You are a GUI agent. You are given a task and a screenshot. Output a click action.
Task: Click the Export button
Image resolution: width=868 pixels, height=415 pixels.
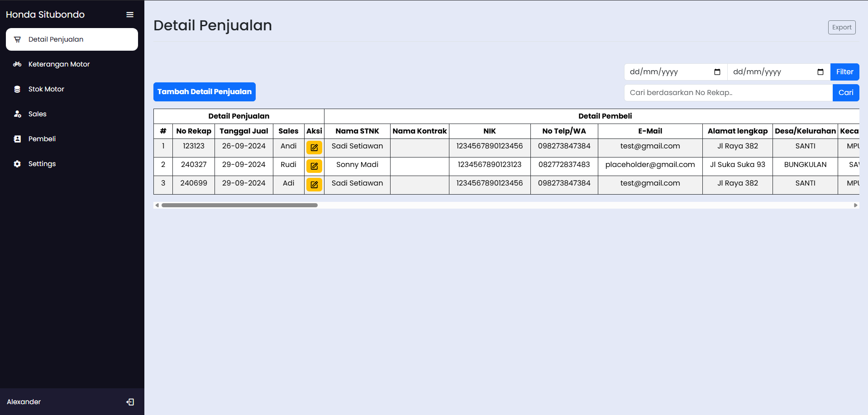tap(841, 27)
